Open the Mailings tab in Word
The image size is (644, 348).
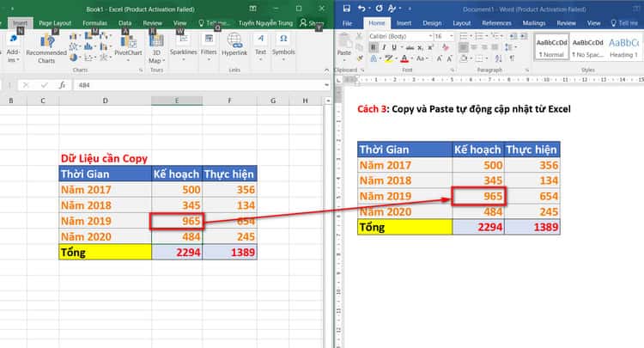point(534,23)
